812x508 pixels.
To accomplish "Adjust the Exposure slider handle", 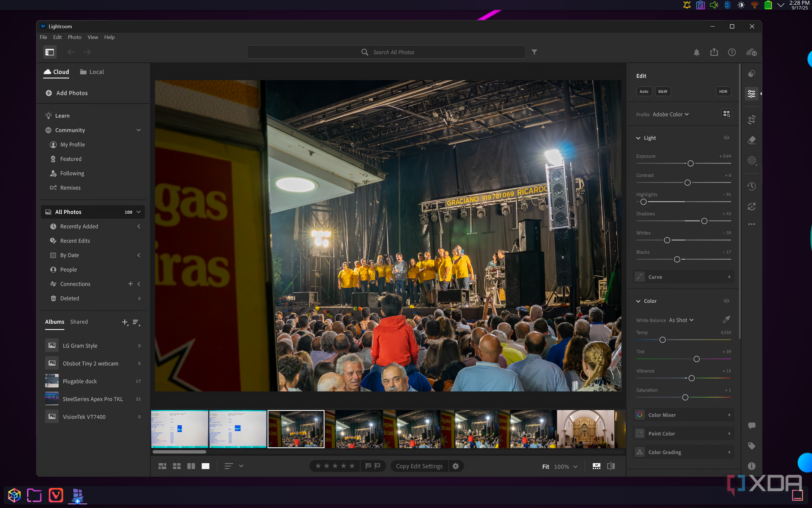I will [x=690, y=163].
